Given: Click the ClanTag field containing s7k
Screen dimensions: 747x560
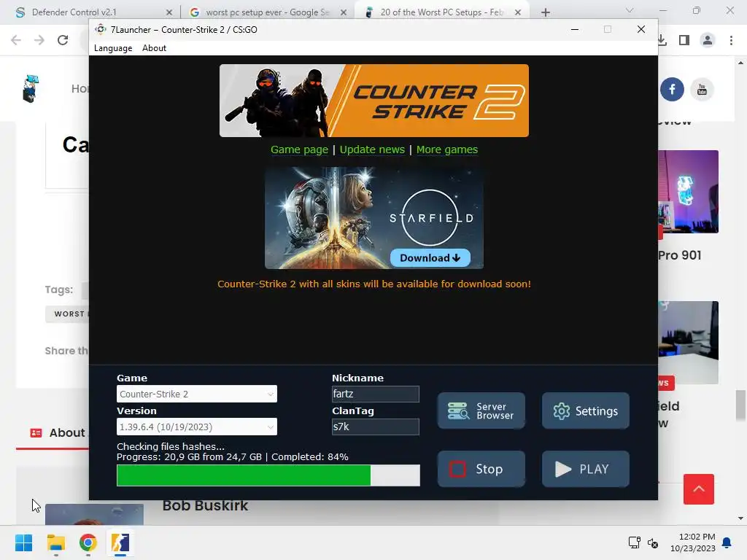Looking at the screenshot, I should (x=376, y=427).
